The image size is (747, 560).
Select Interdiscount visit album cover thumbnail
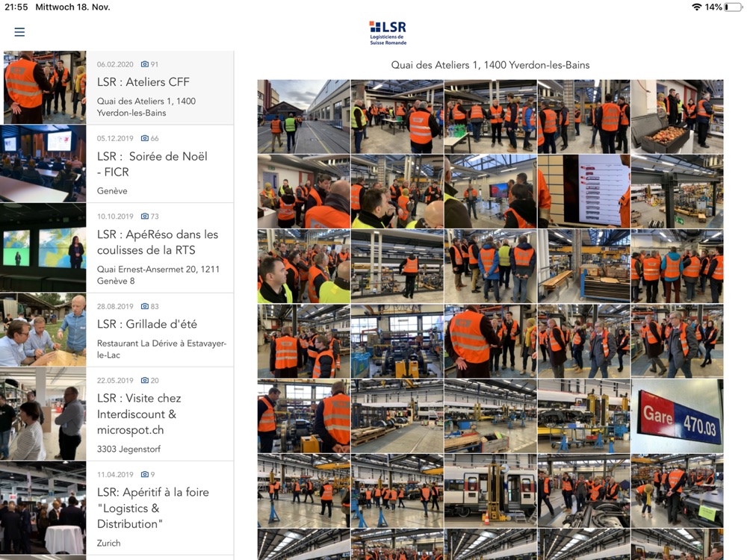(x=43, y=414)
